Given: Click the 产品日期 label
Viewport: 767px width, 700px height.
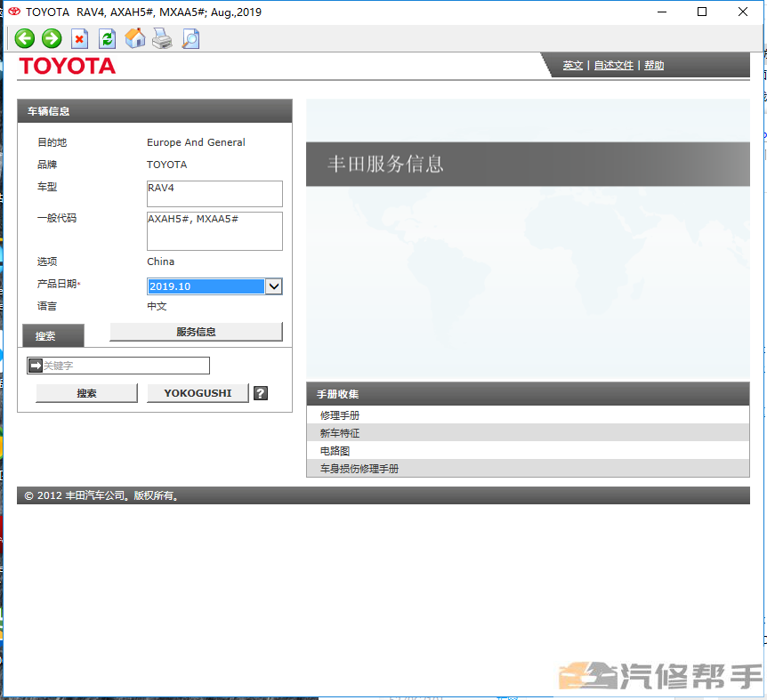Looking at the screenshot, I should coord(57,284).
